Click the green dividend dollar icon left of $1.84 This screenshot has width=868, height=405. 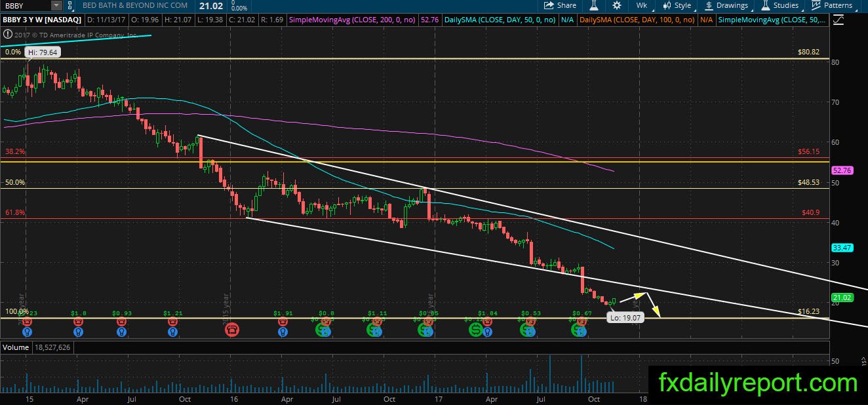(477, 330)
